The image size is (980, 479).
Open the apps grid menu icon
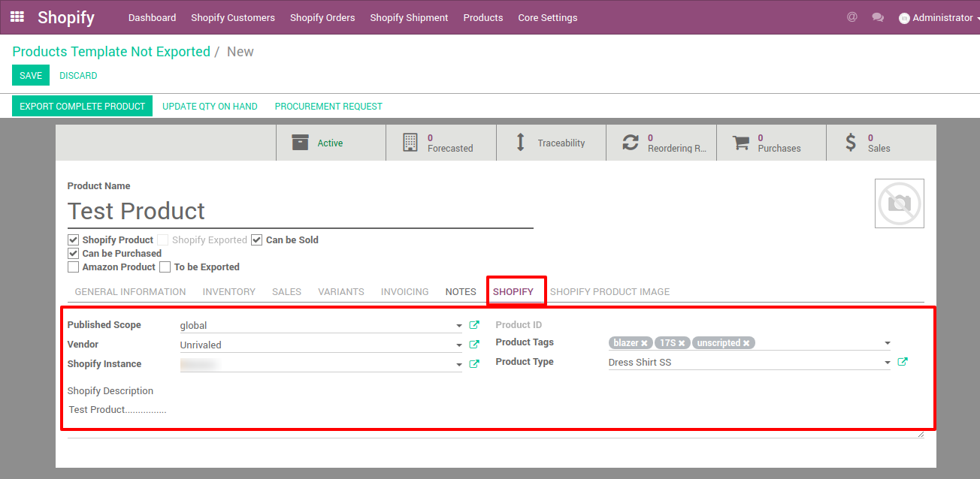[17, 17]
